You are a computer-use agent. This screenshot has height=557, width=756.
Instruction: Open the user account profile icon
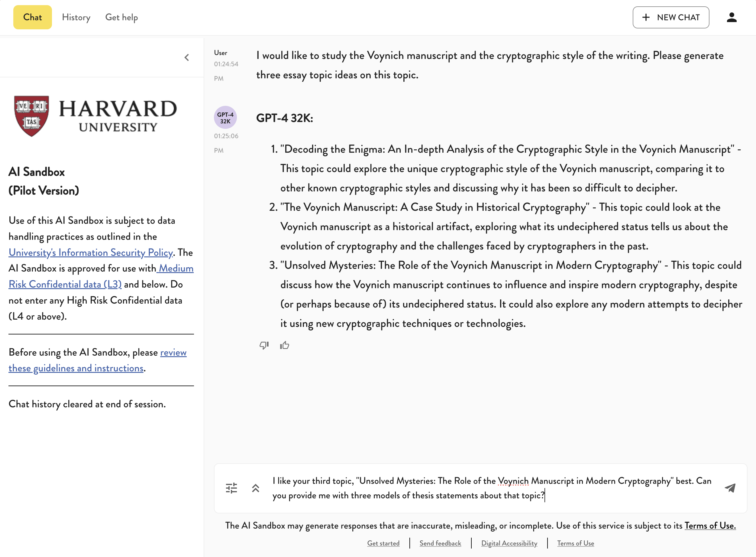coord(732,17)
